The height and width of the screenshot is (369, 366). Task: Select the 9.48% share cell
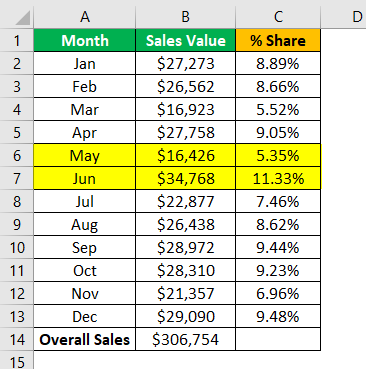click(x=278, y=316)
